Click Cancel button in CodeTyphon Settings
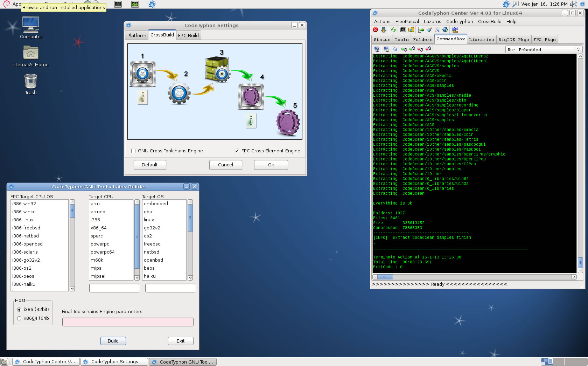 (225, 165)
